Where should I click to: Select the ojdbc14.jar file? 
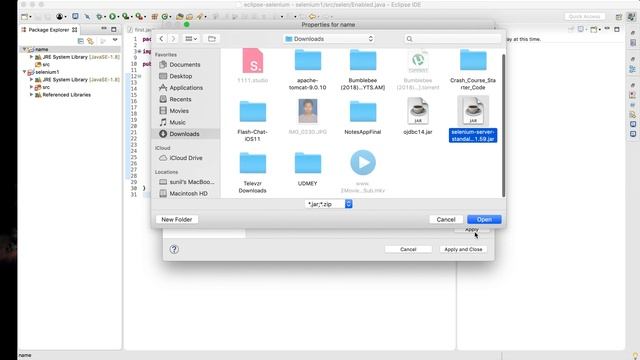[418, 116]
